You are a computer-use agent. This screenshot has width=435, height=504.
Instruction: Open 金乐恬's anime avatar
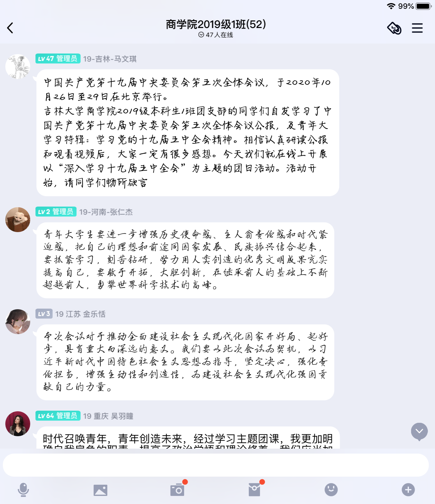(18, 322)
